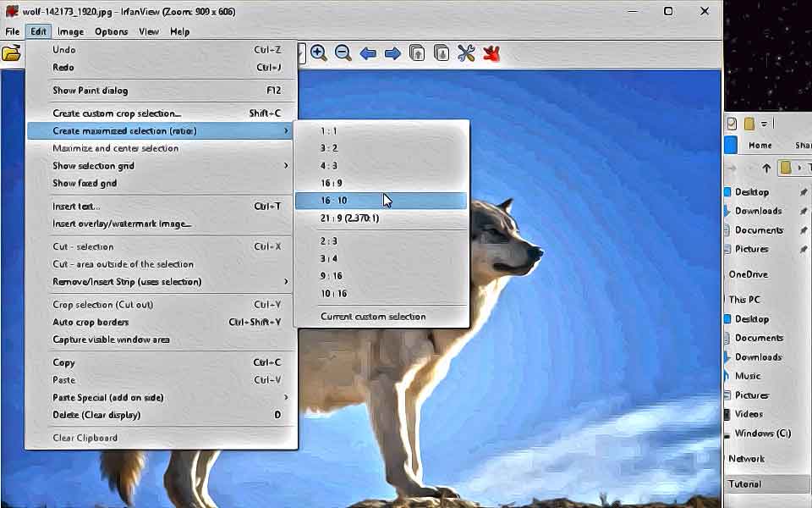Choose Show Paint dialog
The height and width of the screenshot is (508, 812).
coord(162,91)
